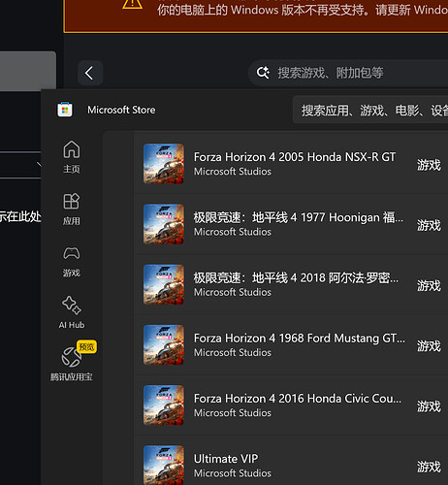Image resolution: width=448 pixels, height=485 pixels.
Task: Open the 1977 Hoonigan search result
Action: 291,224
